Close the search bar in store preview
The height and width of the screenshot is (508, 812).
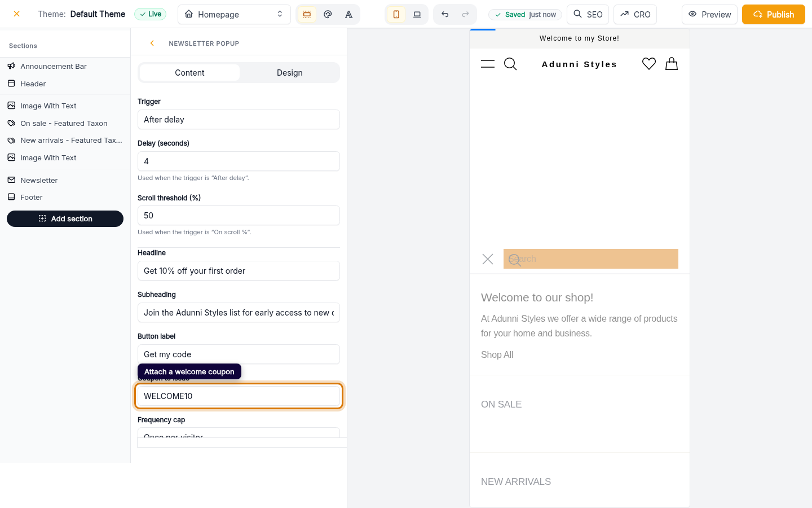488,259
